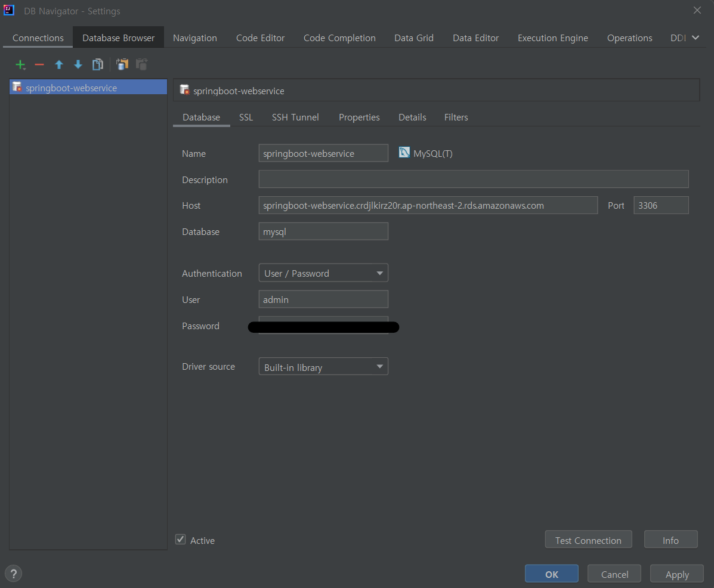Screen dimensions: 714x588
Task: Switch to the Database Browser tab
Action: [118, 38]
